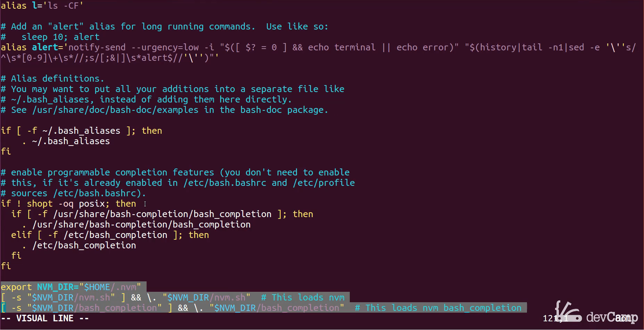The height and width of the screenshot is (330, 644).
Task: Click the '$NVM_DIR/nvm.sh' first string
Action: tap(71, 297)
